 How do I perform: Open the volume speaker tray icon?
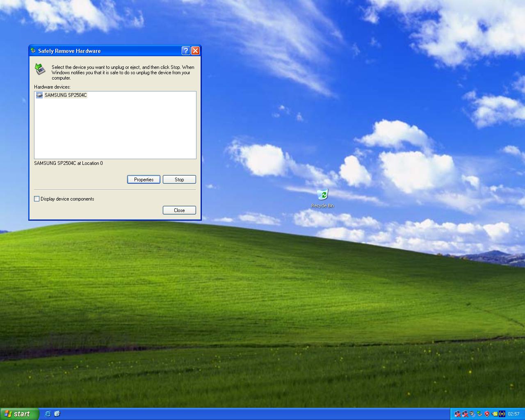pos(472,414)
